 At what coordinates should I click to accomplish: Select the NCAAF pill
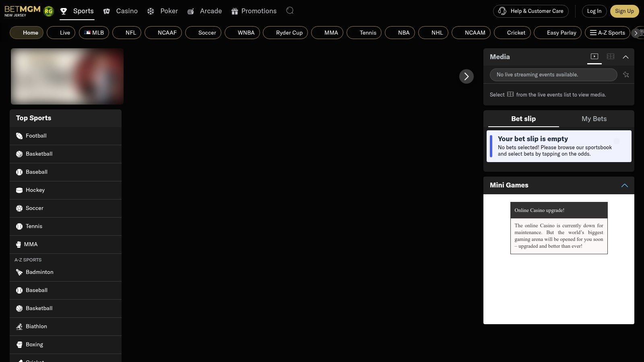(x=163, y=33)
